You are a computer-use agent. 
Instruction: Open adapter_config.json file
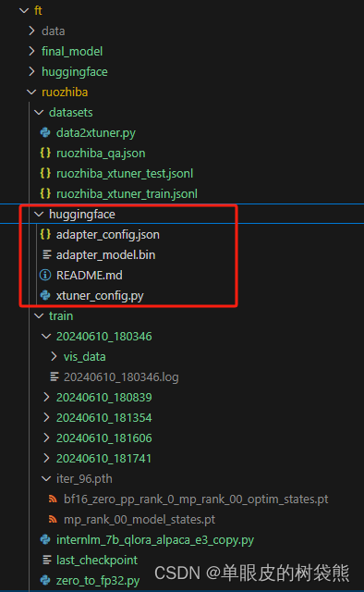pos(108,235)
